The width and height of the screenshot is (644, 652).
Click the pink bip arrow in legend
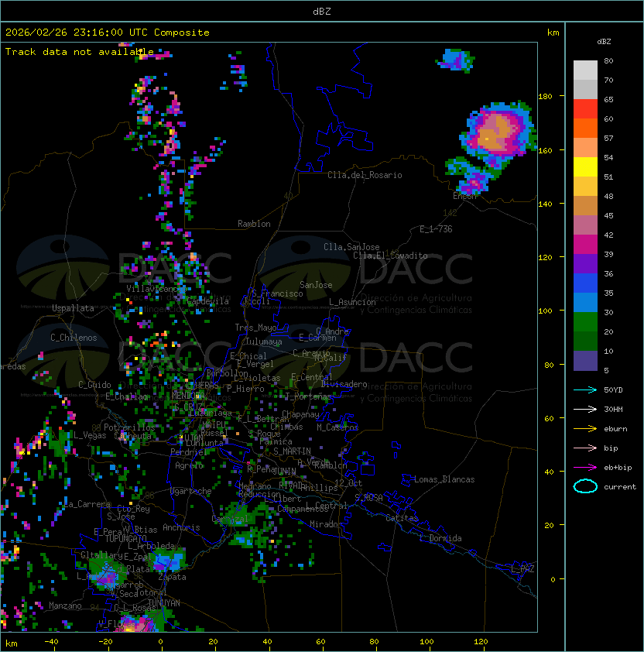pyautogui.click(x=585, y=448)
